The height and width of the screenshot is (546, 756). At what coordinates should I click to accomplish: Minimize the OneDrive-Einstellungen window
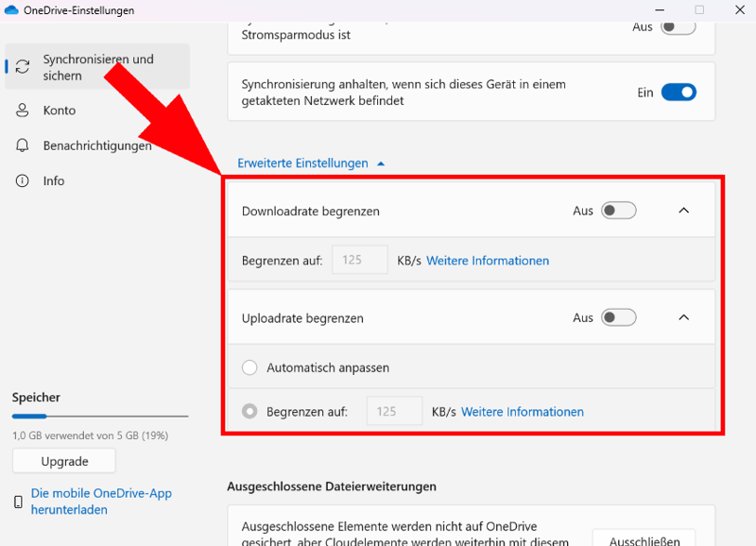(660, 10)
